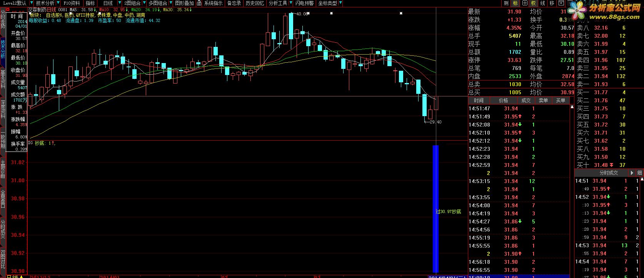This screenshot has height=278, width=644.
Task: Open the 分析工具 tools menu
Action: [278, 3]
